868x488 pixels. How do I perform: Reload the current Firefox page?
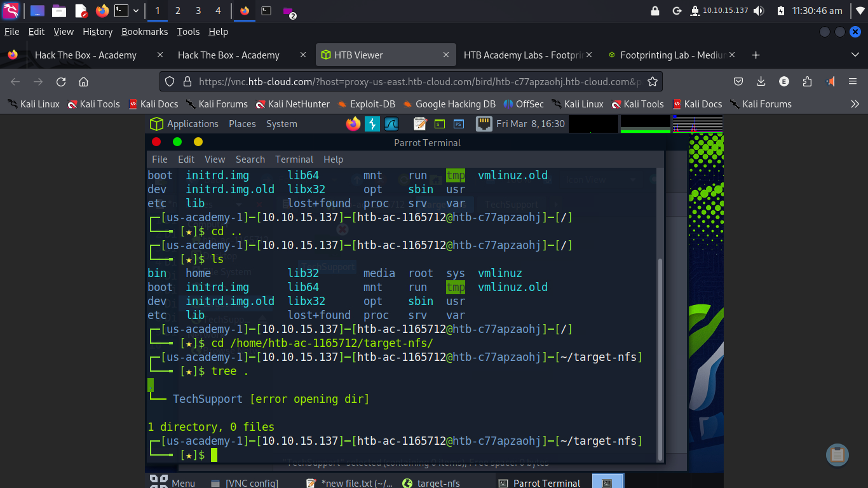tap(61, 81)
